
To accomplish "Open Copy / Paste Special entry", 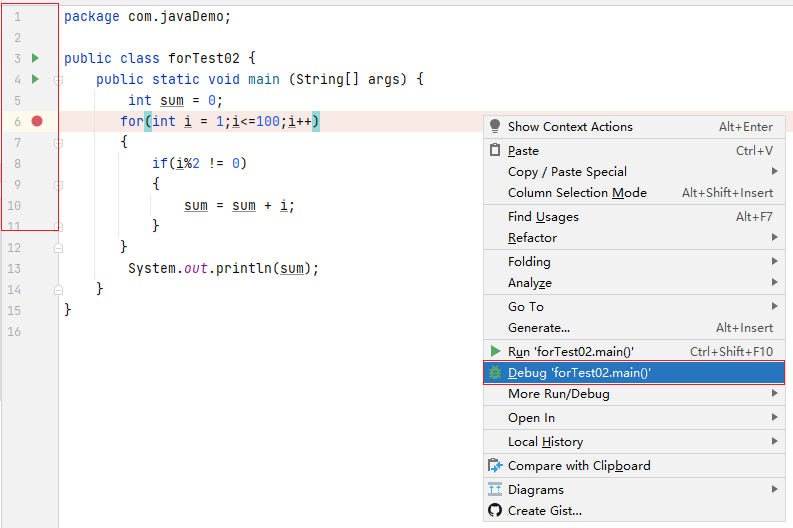I will point(634,171).
